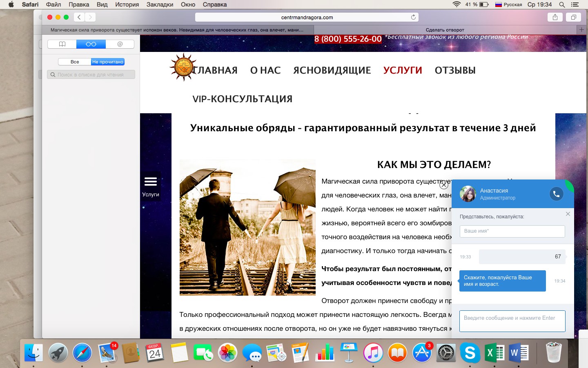This screenshot has width=588, height=368.
Task: Show all reading list items with Все
Action: tap(75, 62)
